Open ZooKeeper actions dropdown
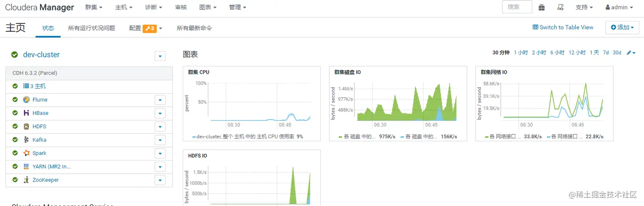644x206 pixels. click(160, 180)
